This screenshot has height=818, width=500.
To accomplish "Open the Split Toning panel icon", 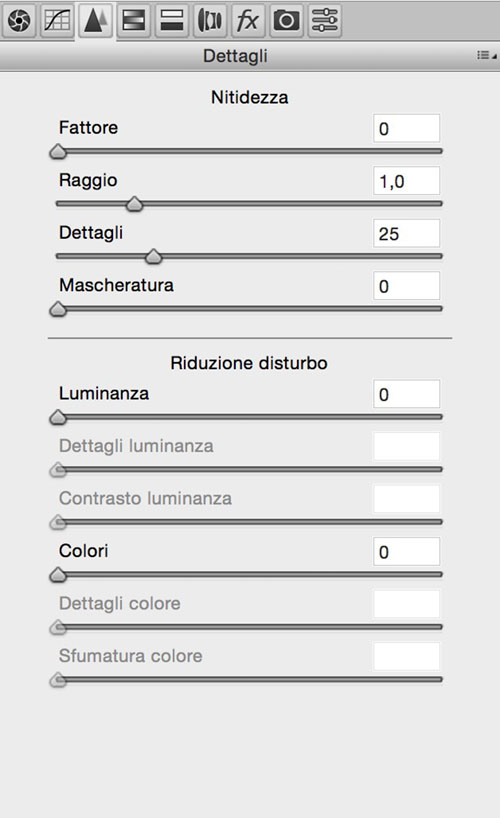I will 172,21.
